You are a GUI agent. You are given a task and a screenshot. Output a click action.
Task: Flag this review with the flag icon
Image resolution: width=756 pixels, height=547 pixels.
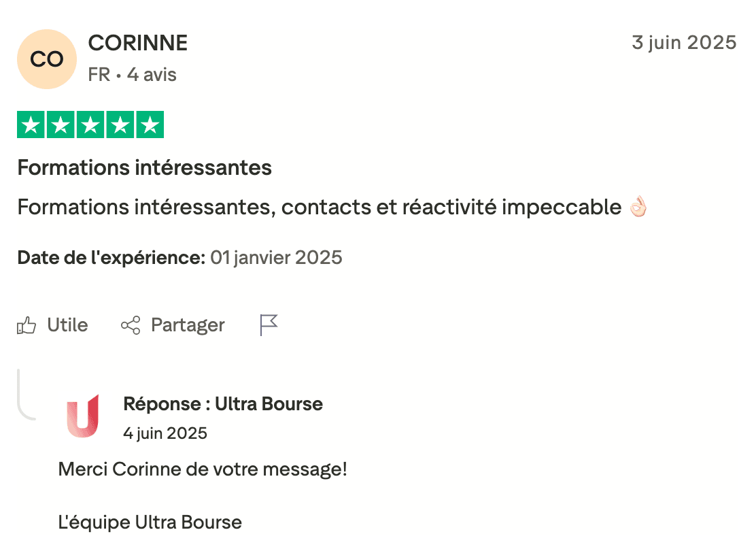coord(269,325)
